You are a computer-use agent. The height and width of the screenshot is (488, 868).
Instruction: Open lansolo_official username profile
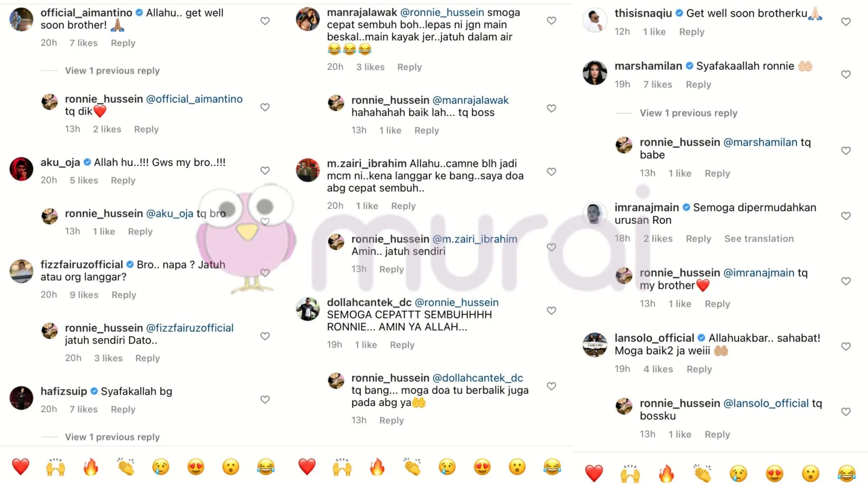(654, 338)
